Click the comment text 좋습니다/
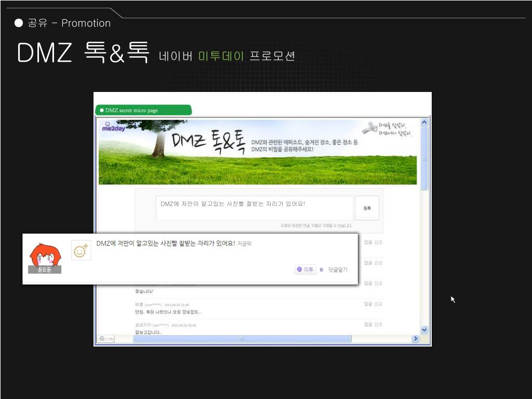Screen dimensions: 532x399 click(144, 291)
